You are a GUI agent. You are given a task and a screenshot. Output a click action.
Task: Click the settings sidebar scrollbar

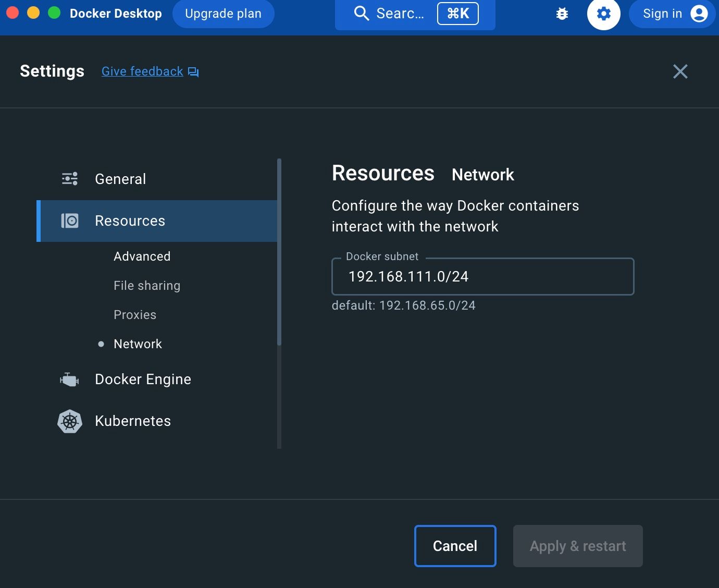pos(279,252)
